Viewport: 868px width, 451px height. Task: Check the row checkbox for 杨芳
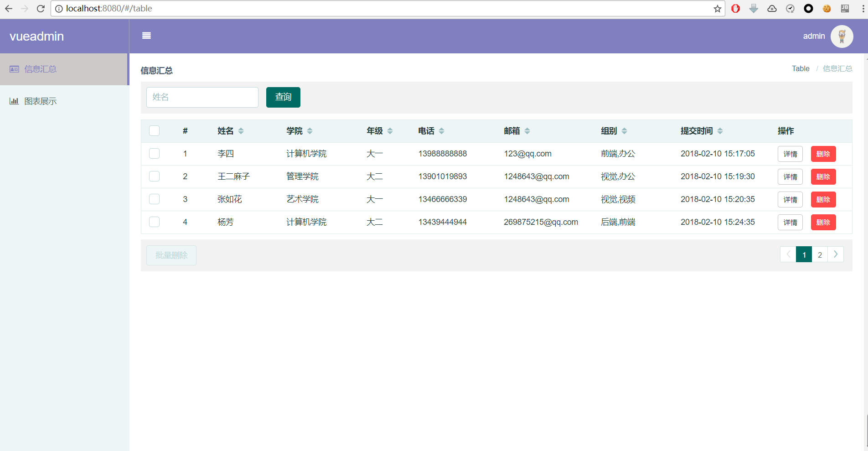[x=155, y=222]
